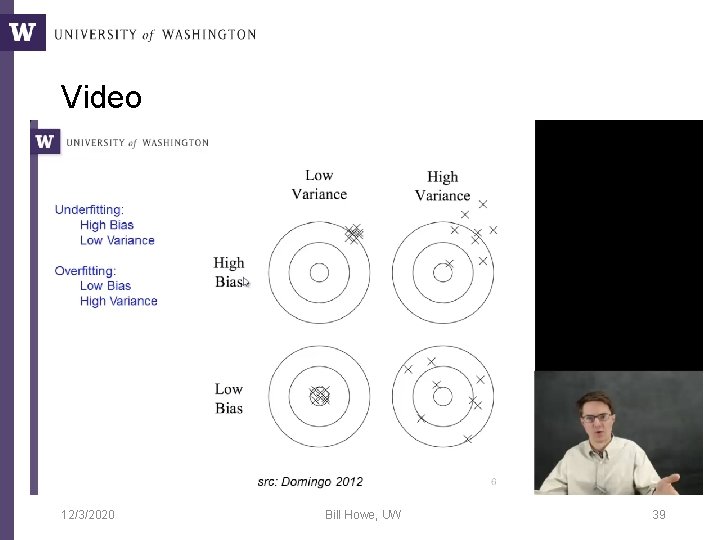Click the low bias, low variance target
Image resolution: width=720 pixels, height=540 pixels.
coord(319,396)
